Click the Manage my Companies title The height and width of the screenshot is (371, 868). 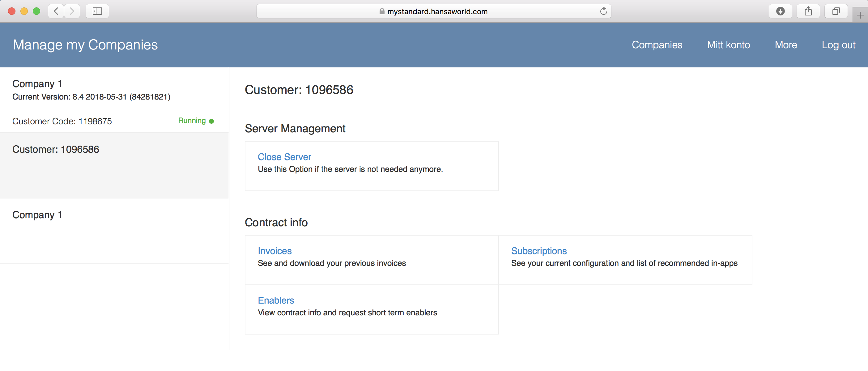[85, 45]
